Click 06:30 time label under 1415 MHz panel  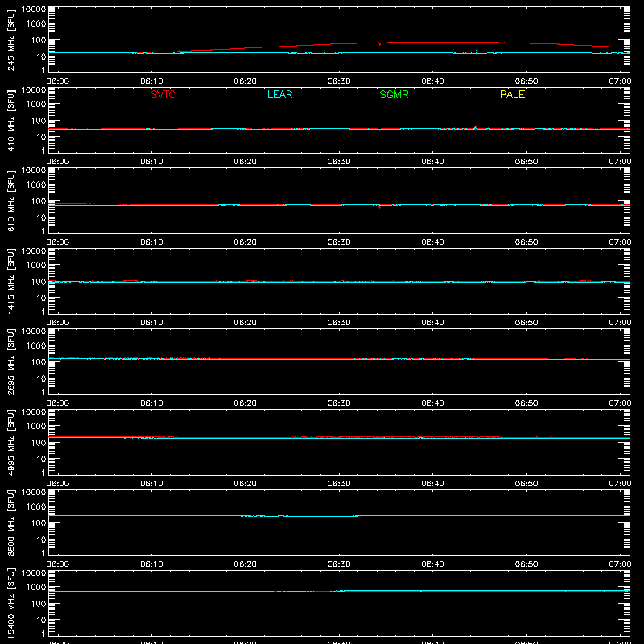click(339, 323)
